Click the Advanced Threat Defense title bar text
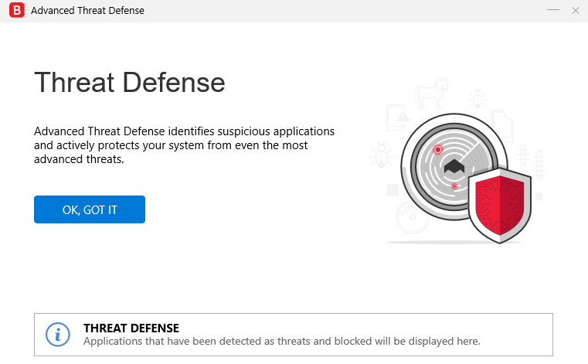Screen dimensions: 588x364 [87, 11]
